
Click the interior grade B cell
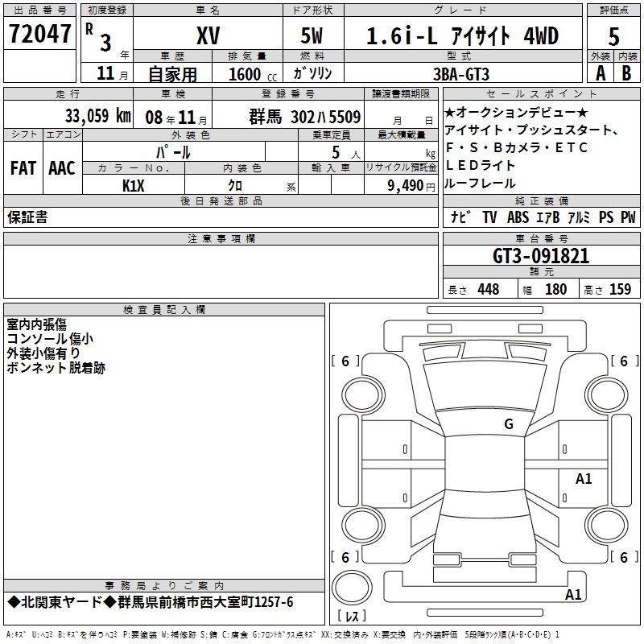(627, 72)
